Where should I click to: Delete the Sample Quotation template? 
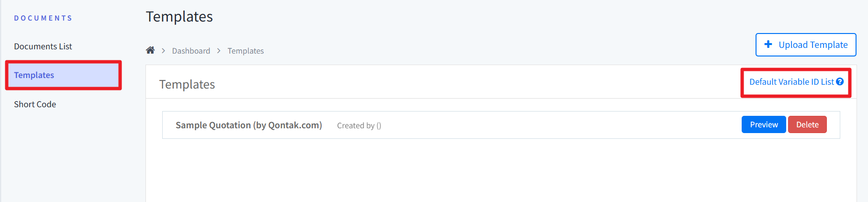coord(807,124)
